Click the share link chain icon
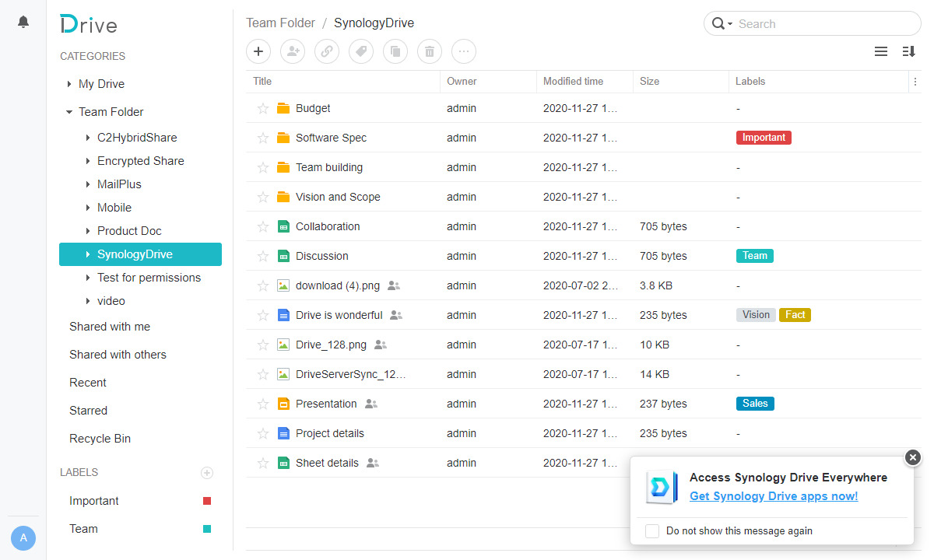This screenshot has width=934, height=560. [327, 51]
